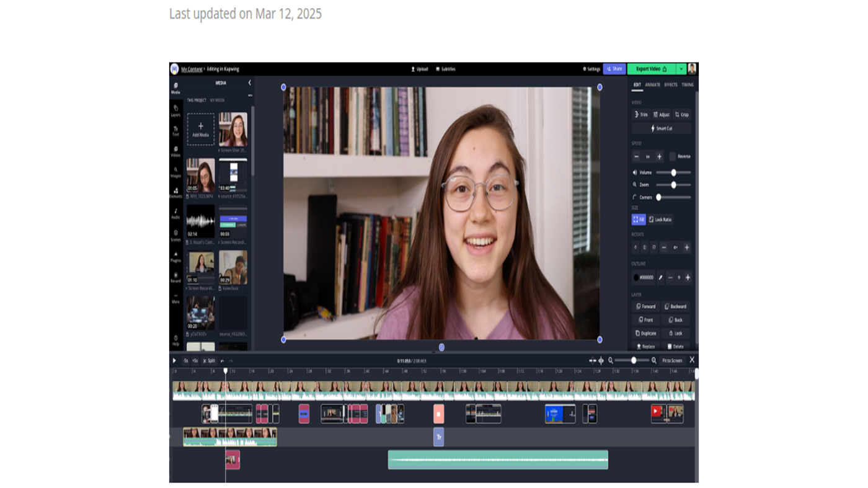Open the Layers sidebar panel

(175, 110)
